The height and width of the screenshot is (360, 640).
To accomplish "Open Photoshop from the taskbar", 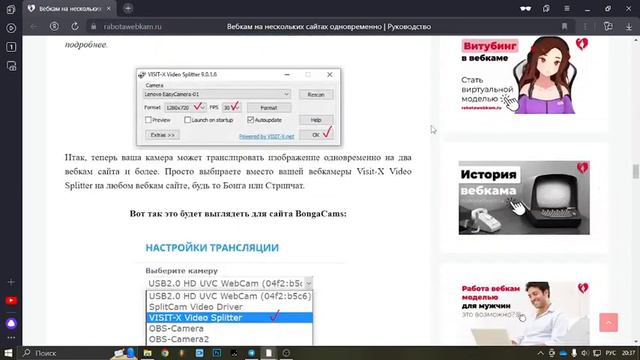I will point(217,353).
